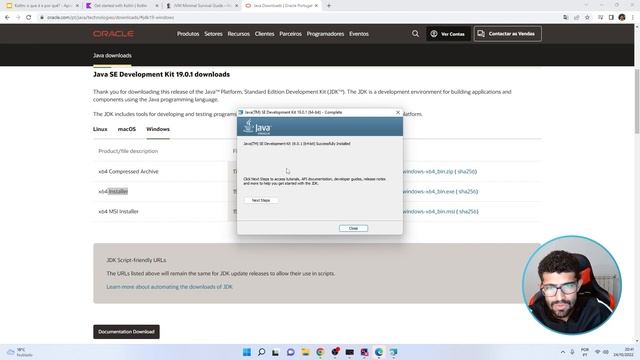Open link about automating JDK downloads
Image resolution: width=640 pixels, height=360 pixels.
(x=169, y=287)
